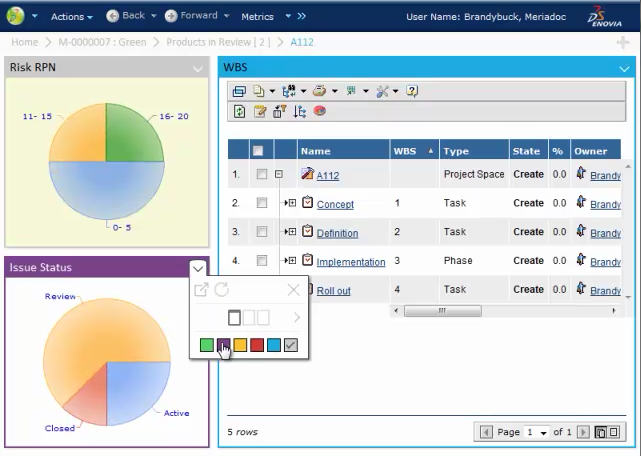Open the help question mark icon
641x456 pixels.
coord(412,91)
